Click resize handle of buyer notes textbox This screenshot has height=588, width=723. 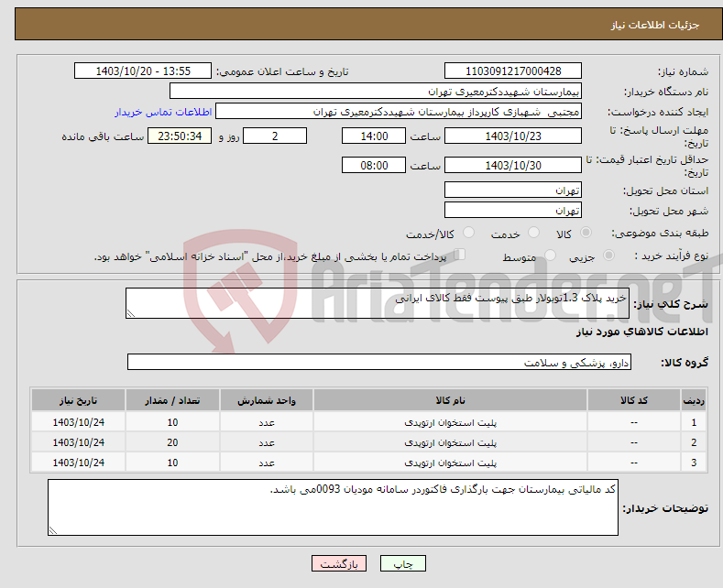click(x=53, y=530)
